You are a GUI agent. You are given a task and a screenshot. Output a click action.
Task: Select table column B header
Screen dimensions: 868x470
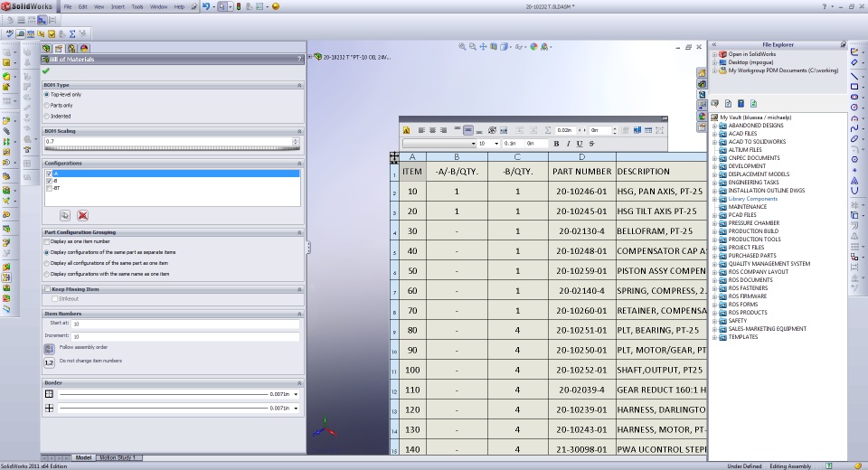(x=457, y=156)
